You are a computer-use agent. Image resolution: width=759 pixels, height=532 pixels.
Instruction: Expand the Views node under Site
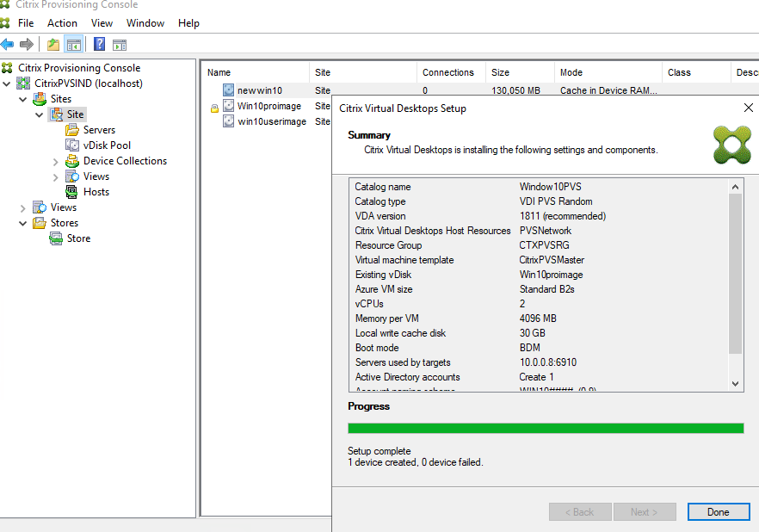tap(56, 177)
